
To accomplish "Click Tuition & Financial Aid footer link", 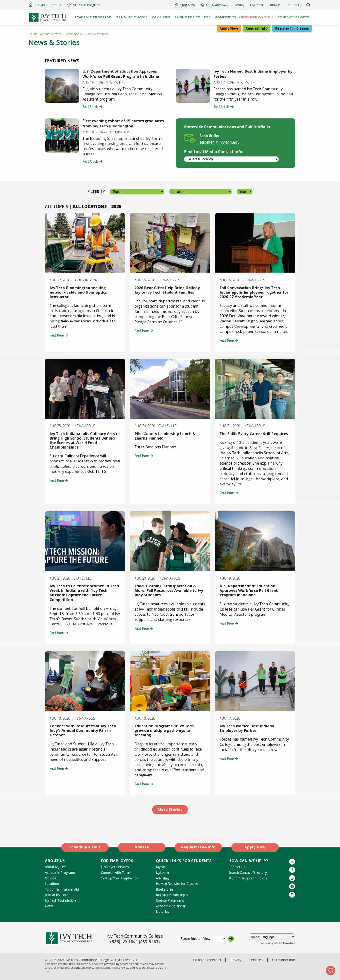I will (x=62, y=889).
